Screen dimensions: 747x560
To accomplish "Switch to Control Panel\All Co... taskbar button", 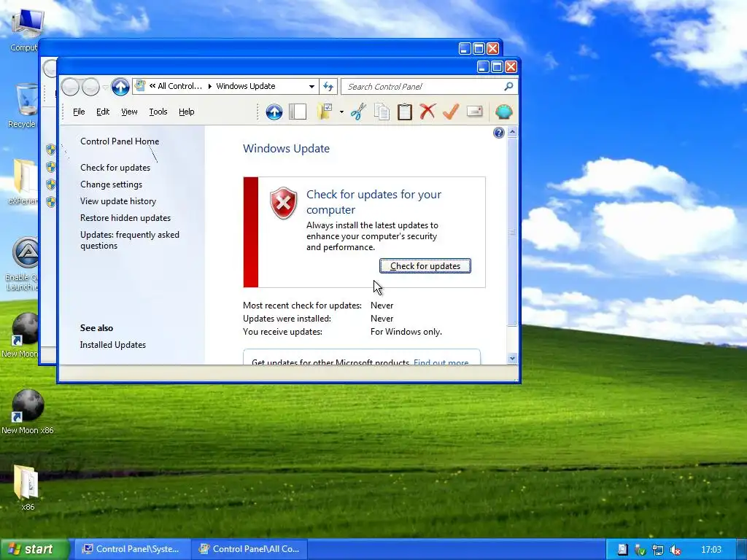I will click(249, 549).
